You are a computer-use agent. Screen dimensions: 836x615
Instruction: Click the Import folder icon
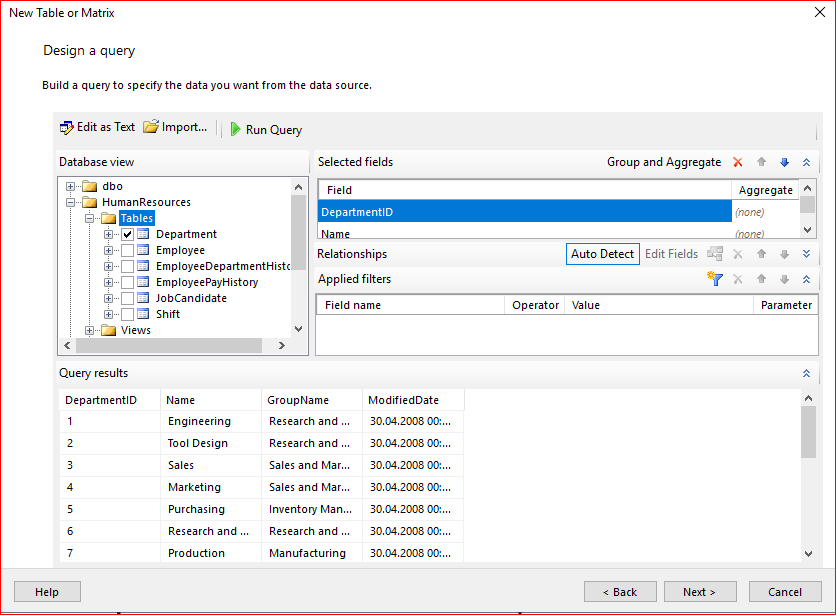(151, 127)
